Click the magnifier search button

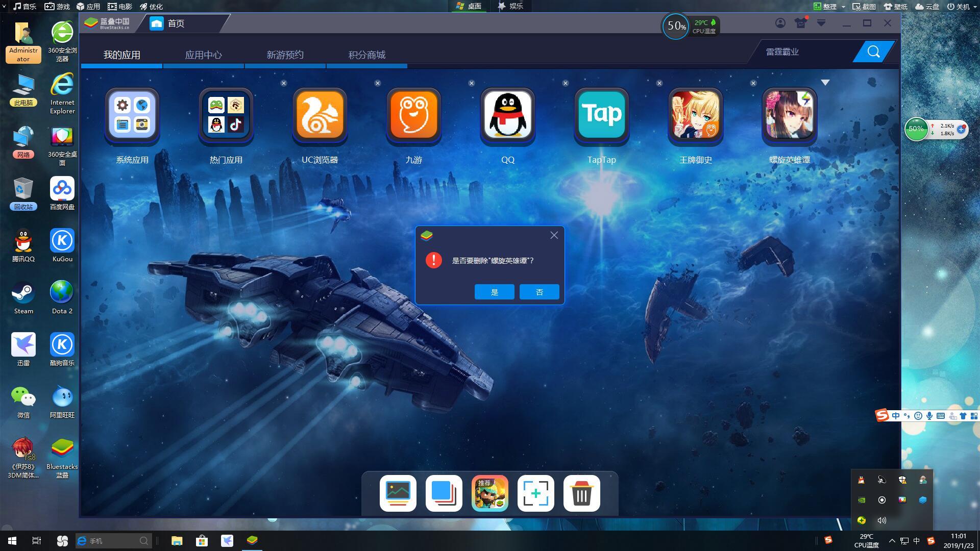click(x=873, y=52)
